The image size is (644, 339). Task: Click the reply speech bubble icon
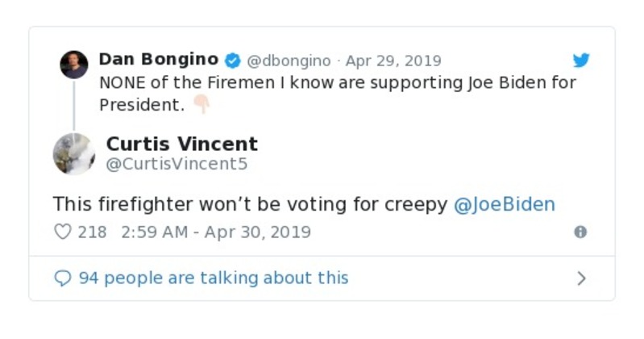63,278
